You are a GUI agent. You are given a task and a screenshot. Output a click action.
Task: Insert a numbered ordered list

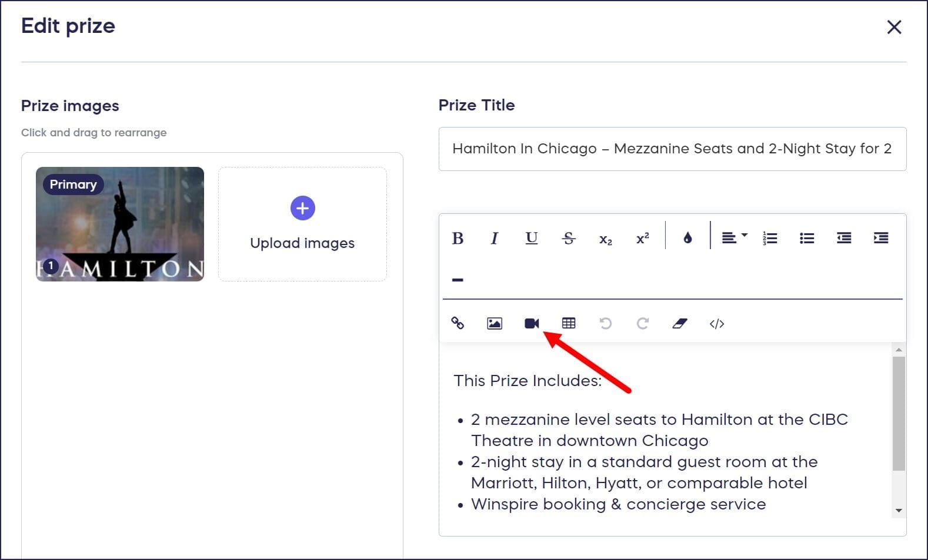770,238
